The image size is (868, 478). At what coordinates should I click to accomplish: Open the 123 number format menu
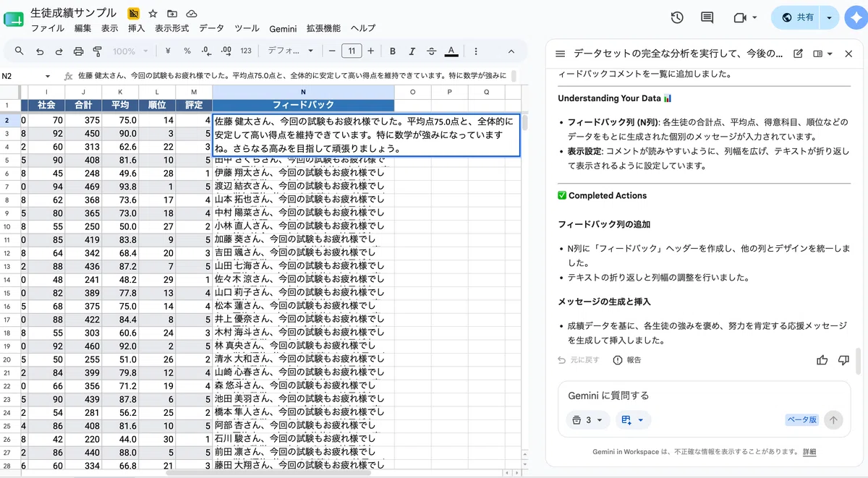click(246, 51)
